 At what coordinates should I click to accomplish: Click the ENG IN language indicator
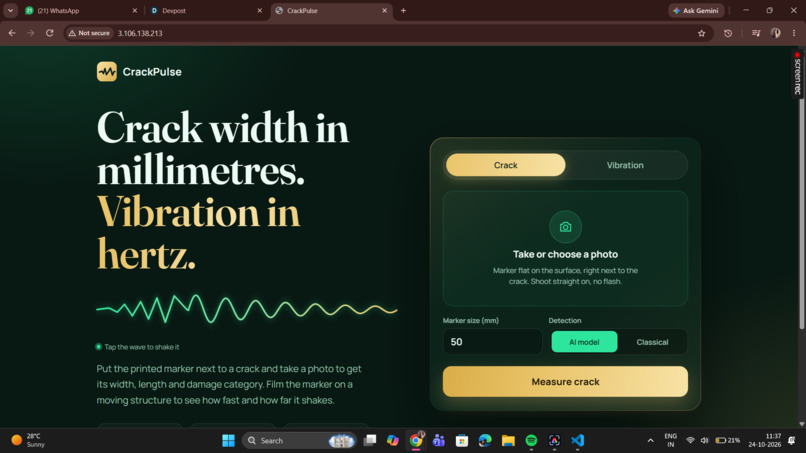[670, 441]
